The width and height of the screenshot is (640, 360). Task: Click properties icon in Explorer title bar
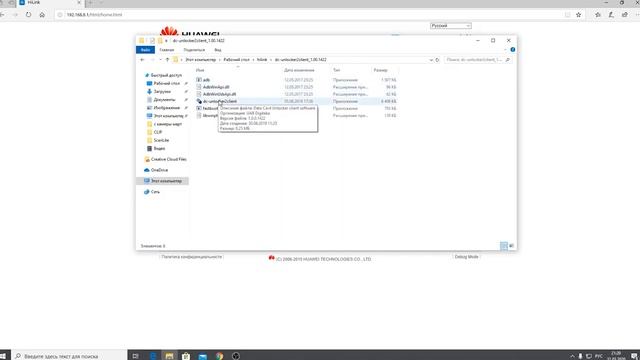click(152, 41)
